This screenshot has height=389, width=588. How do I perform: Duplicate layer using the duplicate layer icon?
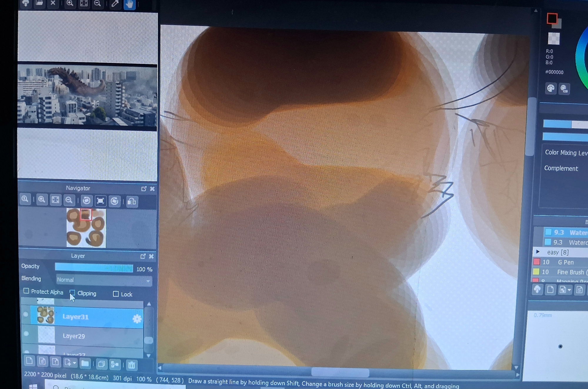click(x=101, y=364)
